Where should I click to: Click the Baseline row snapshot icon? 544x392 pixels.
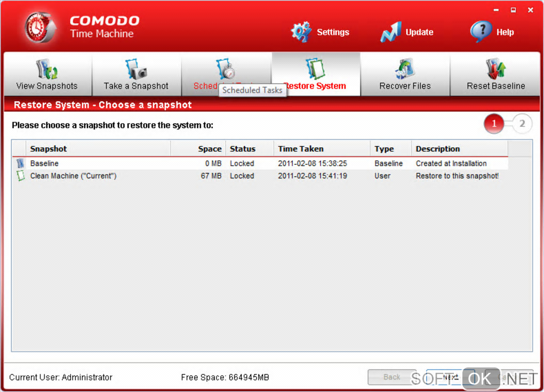[x=20, y=163]
